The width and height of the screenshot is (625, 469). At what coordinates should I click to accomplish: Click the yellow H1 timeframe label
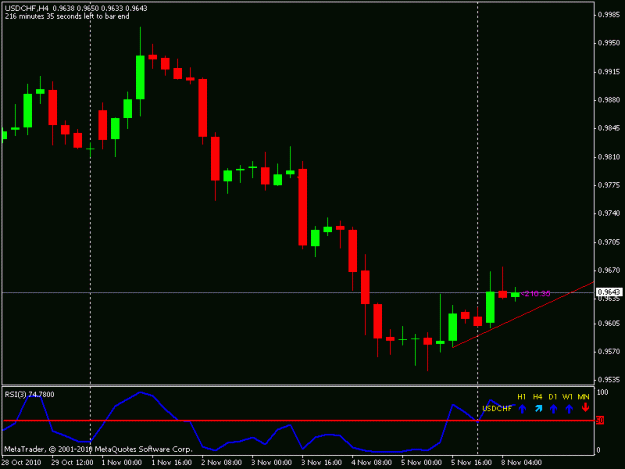522,397
